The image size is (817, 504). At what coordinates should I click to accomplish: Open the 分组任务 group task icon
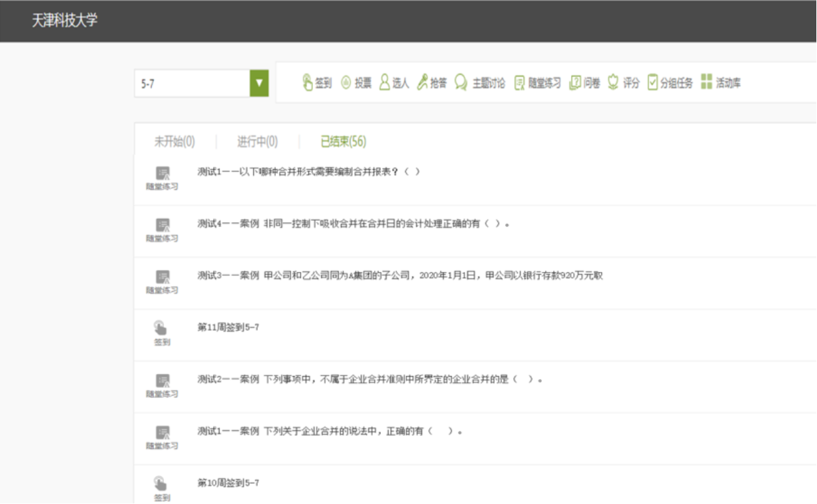click(653, 83)
